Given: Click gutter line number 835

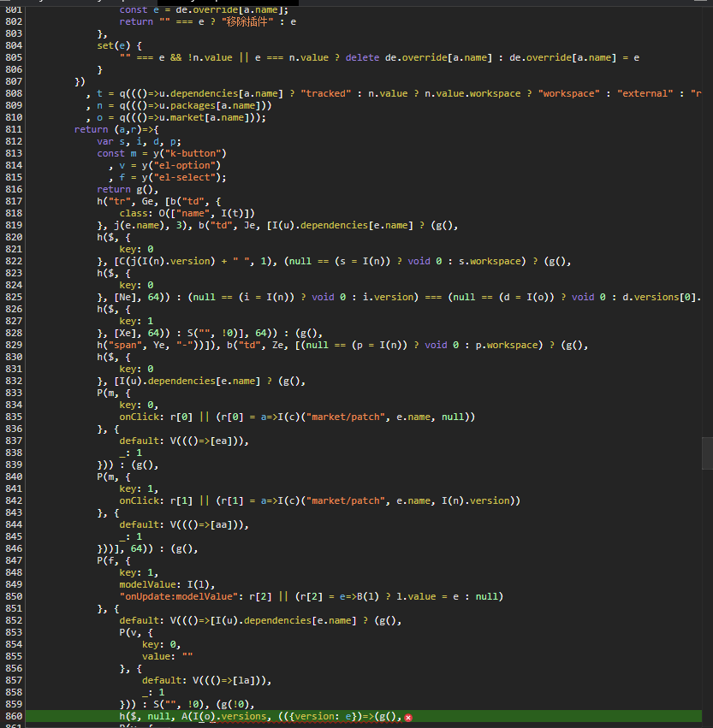Looking at the screenshot, I should point(14,417).
